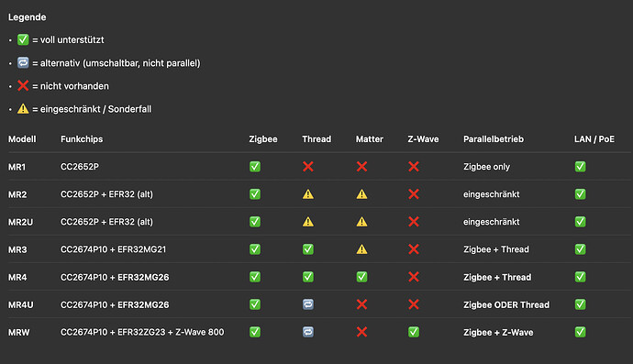Click the Thread checkmark in the MR3 row
The image size is (633, 364).
pos(308,249)
